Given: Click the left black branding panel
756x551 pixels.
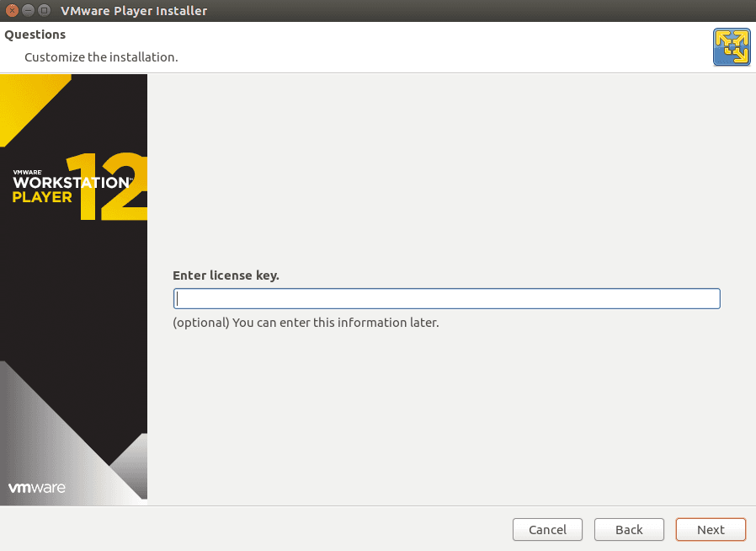Looking at the screenshot, I should pyautogui.click(x=74, y=337).
